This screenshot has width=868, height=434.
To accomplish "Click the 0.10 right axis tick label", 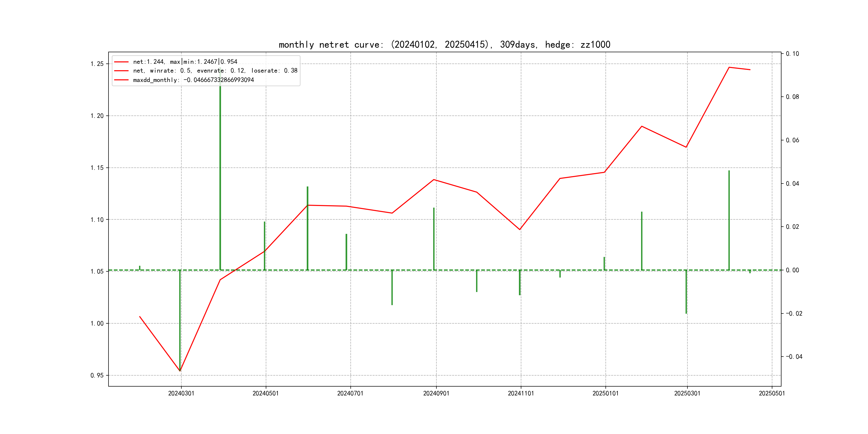I will point(792,54).
